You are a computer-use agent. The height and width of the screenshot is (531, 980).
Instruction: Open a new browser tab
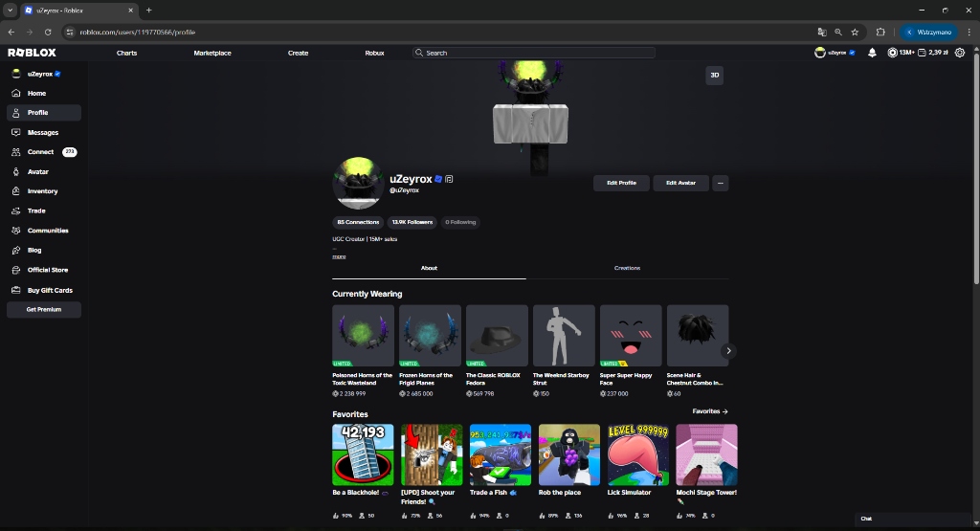[x=148, y=10]
